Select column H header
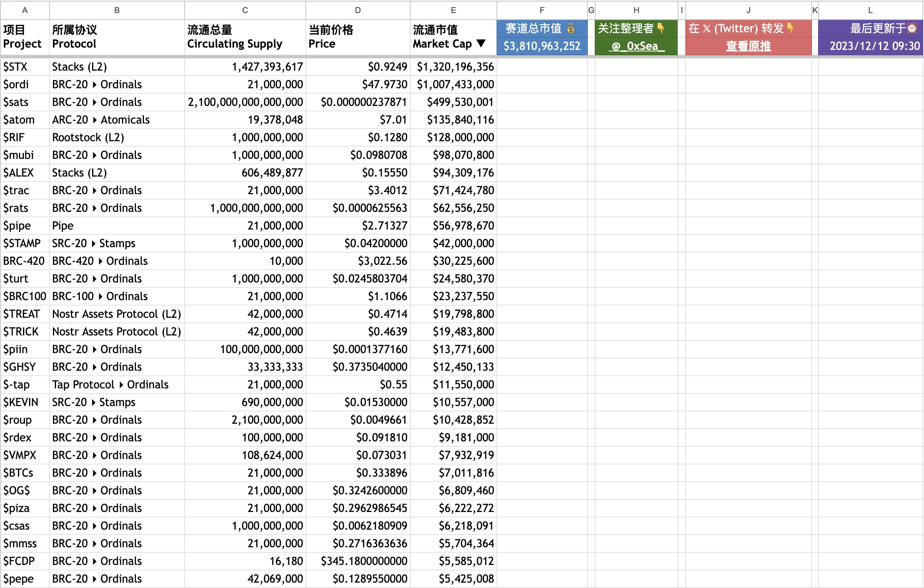Viewport: 924px width, 588px height. click(x=637, y=10)
